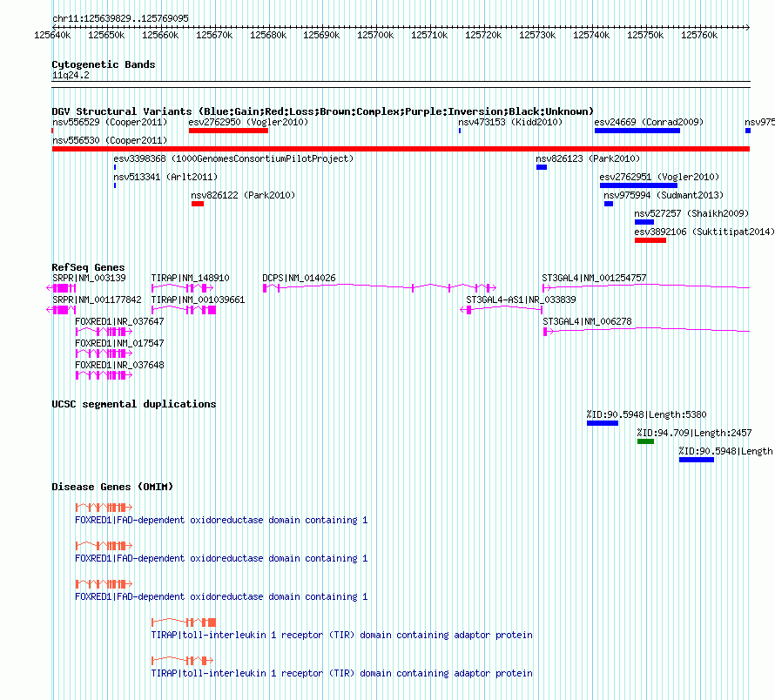Click the ST3GAL4-AS1|NR_033839 gene model

502,309
